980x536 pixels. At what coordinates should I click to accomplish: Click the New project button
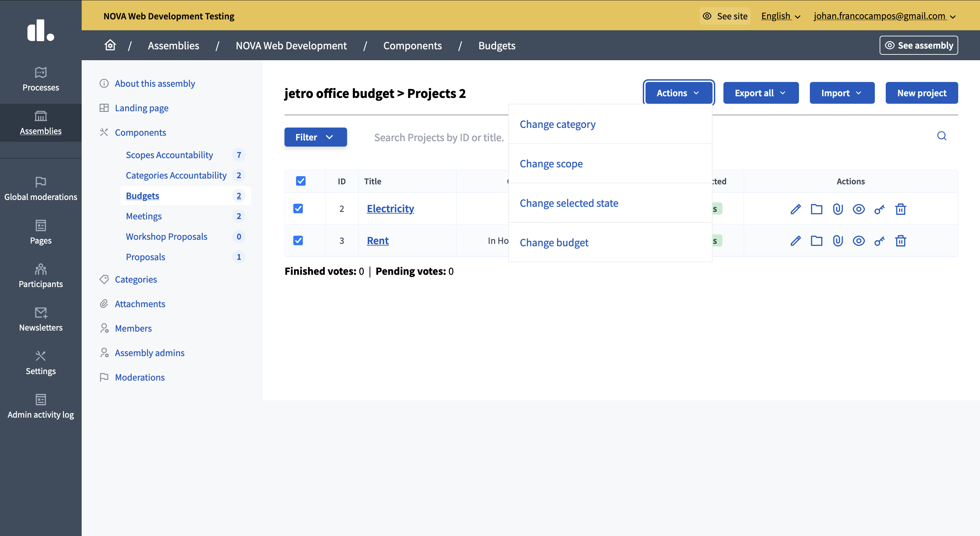pyautogui.click(x=921, y=93)
